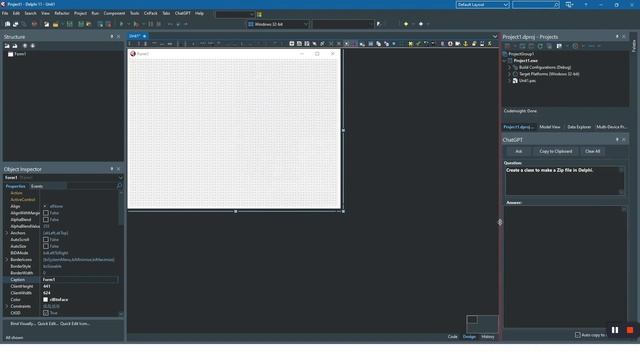Open the Windows 32-bit platform dropdown

305,24
